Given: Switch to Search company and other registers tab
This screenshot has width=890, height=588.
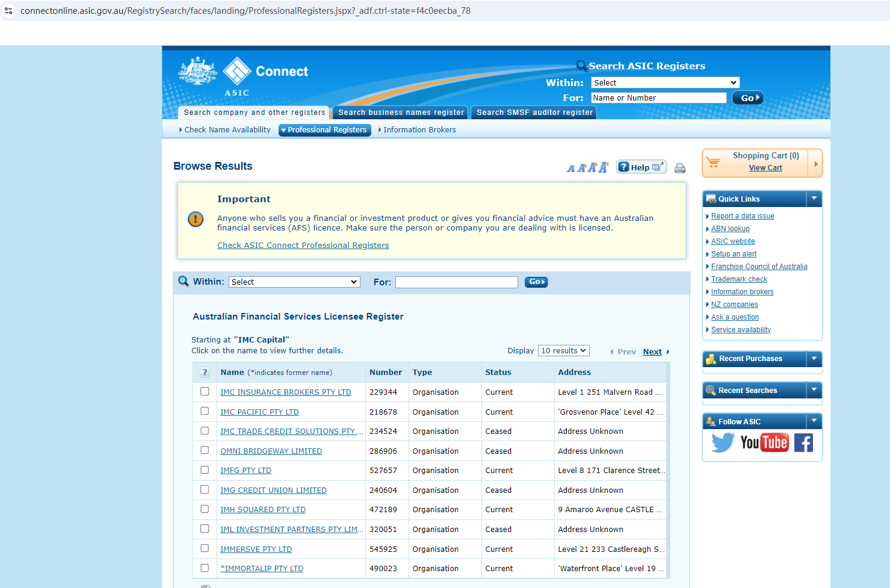Looking at the screenshot, I should tap(254, 113).
